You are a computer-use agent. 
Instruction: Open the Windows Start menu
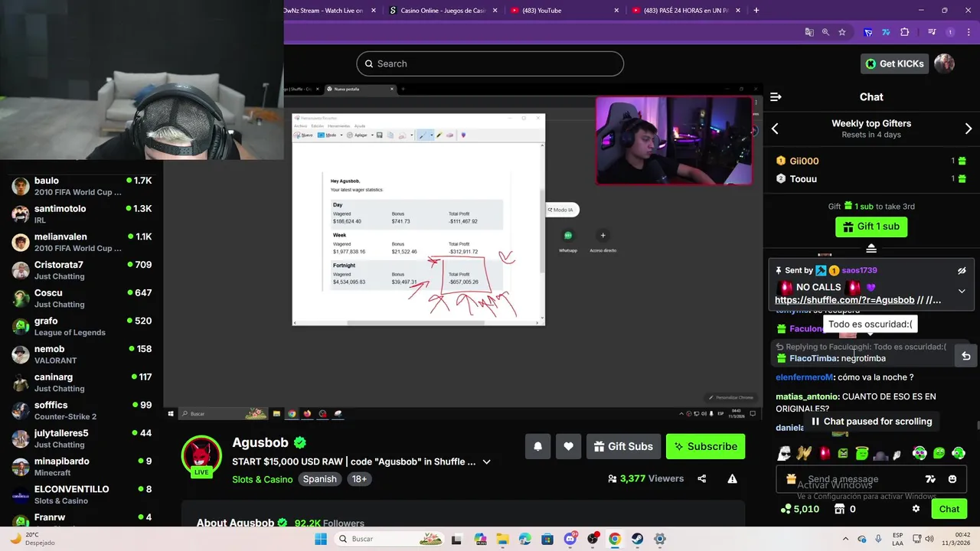tap(321, 539)
